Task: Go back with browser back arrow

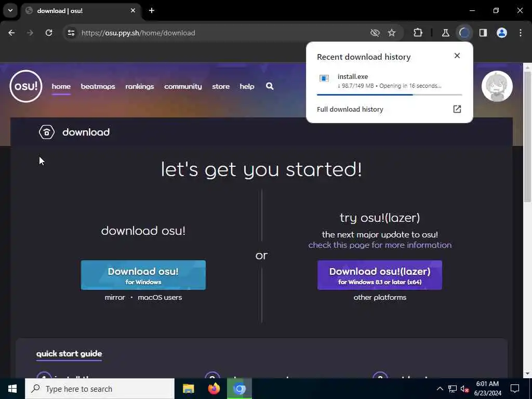Action: click(x=11, y=33)
